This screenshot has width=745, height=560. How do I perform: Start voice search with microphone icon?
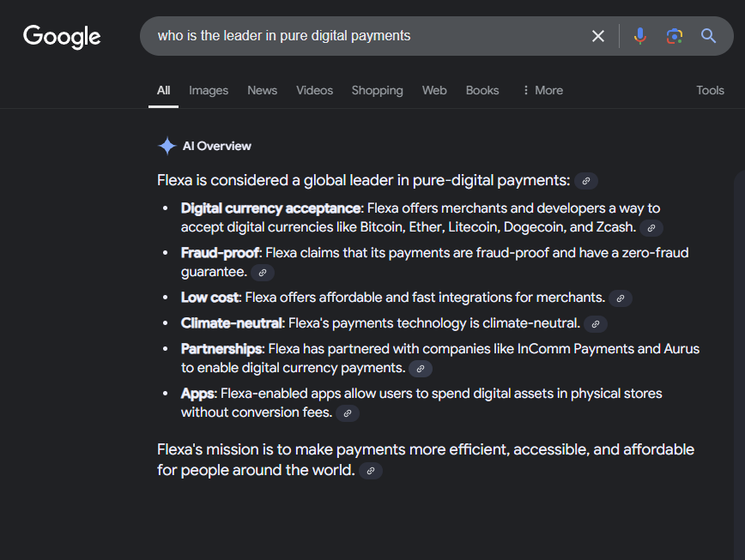click(640, 36)
